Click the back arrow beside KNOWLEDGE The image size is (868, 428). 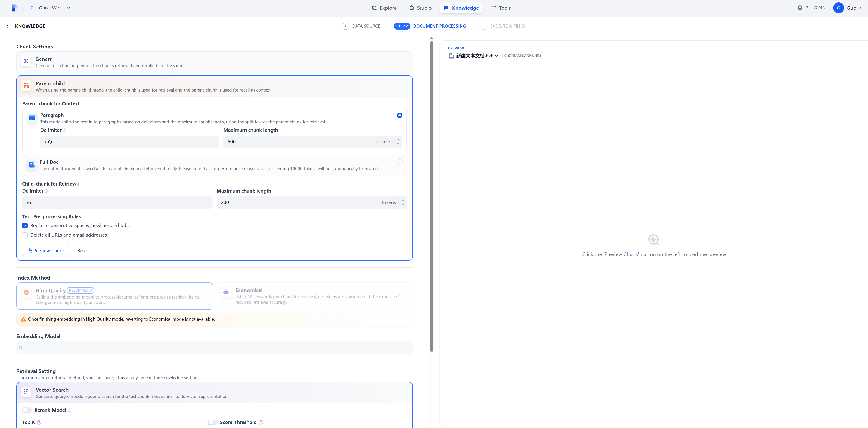pos(8,26)
